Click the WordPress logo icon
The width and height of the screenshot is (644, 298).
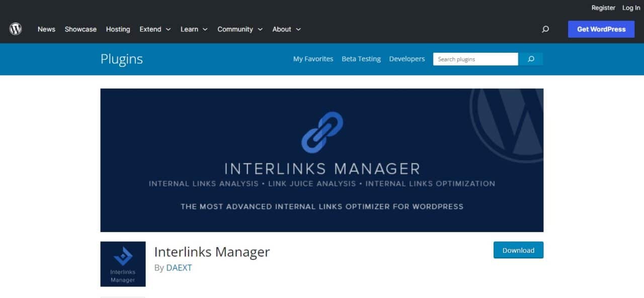tap(16, 29)
